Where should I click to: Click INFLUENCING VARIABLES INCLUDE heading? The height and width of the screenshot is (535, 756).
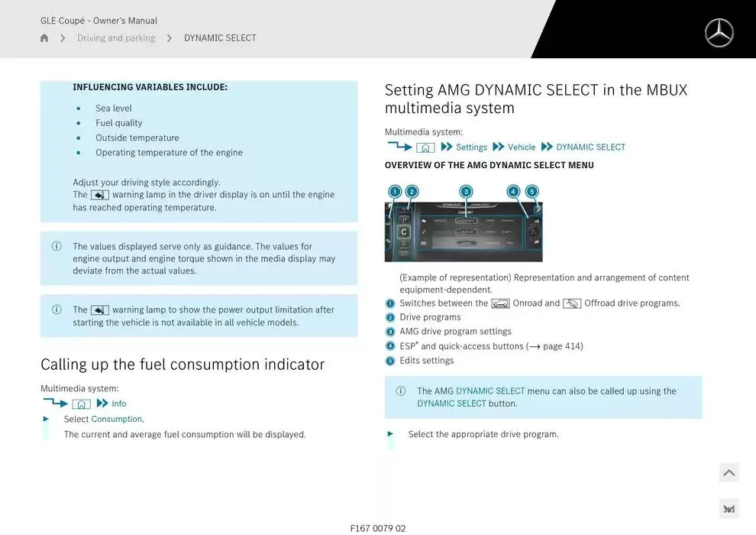[x=150, y=87]
